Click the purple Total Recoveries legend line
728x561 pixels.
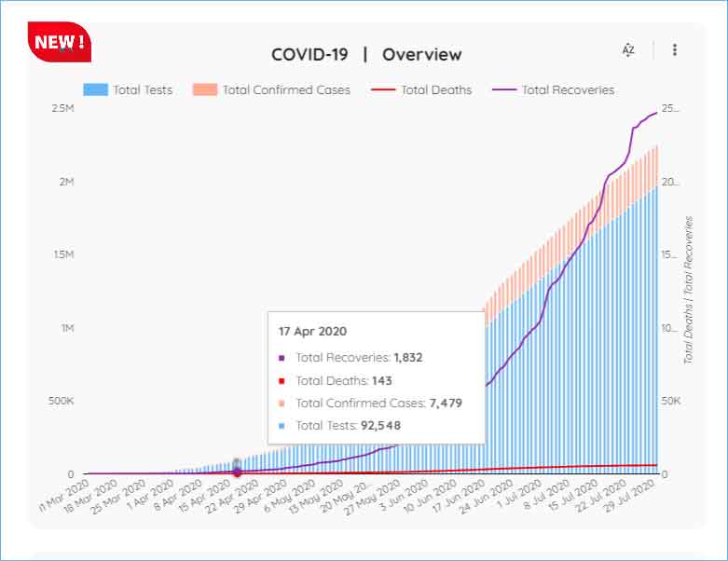[x=503, y=90]
